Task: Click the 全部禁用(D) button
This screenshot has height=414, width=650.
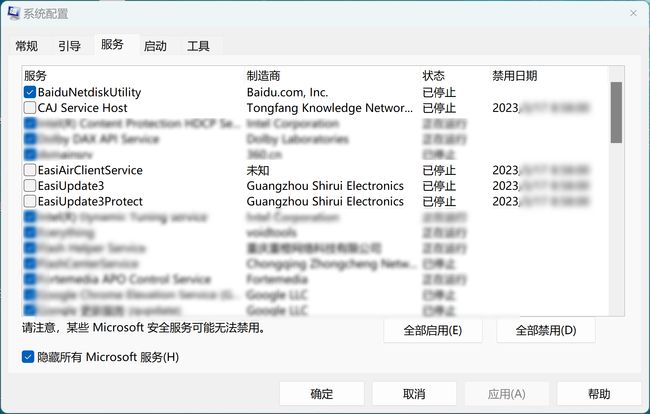Action: (546, 330)
